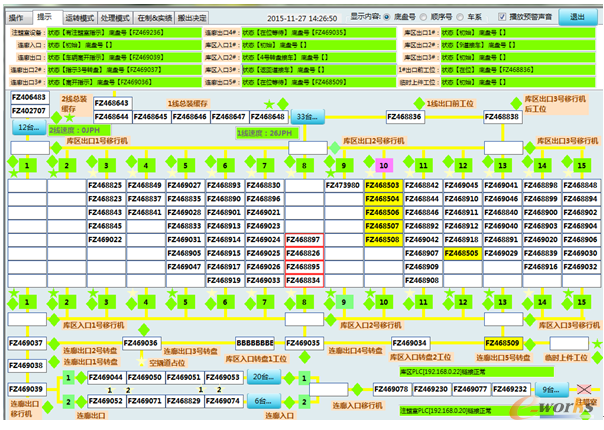The image size is (604, 430).
Task: Open the 操作 tab
Action: click(x=17, y=18)
